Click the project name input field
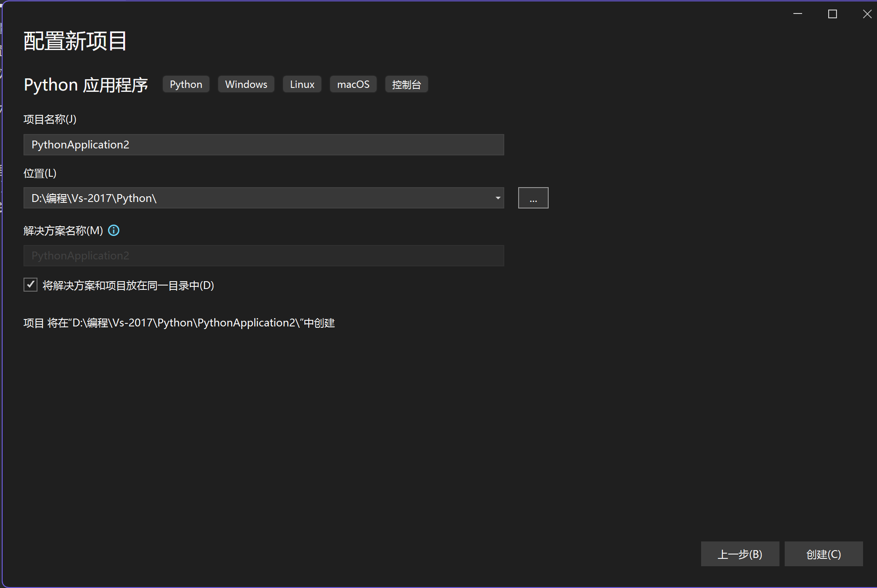877x588 pixels. pos(263,144)
